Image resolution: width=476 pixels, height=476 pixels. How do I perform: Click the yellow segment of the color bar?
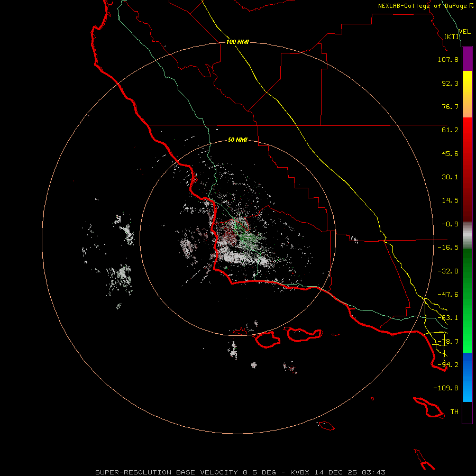point(467,94)
